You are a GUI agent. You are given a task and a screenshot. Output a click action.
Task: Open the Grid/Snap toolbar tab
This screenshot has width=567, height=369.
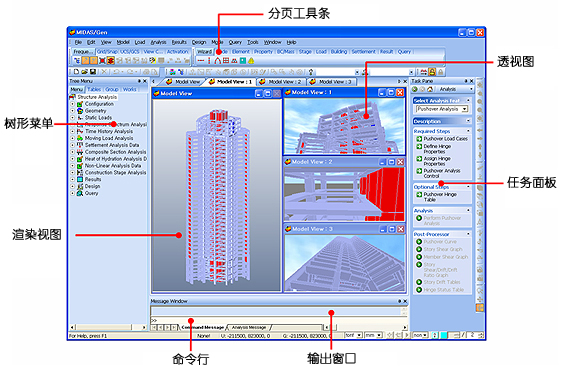(x=107, y=52)
